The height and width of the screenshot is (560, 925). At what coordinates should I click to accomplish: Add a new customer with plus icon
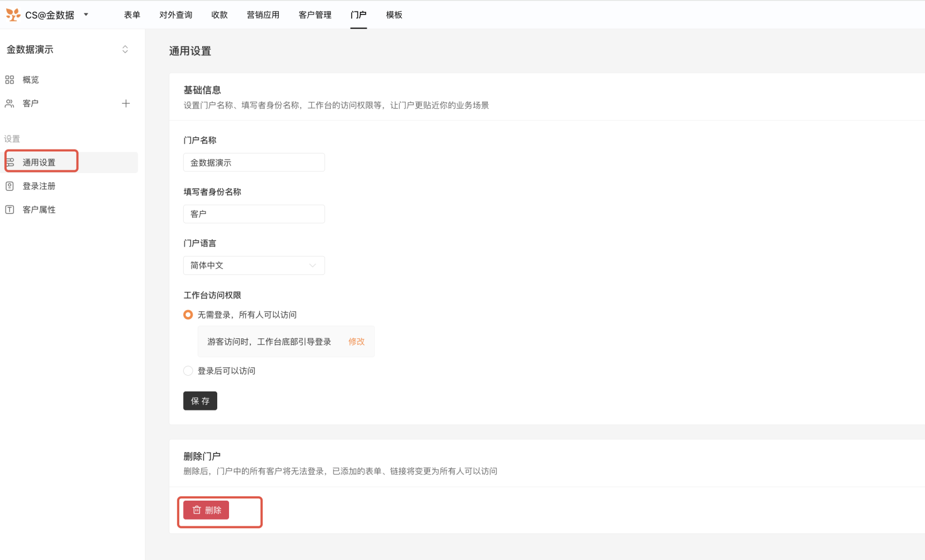pos(126,104)
